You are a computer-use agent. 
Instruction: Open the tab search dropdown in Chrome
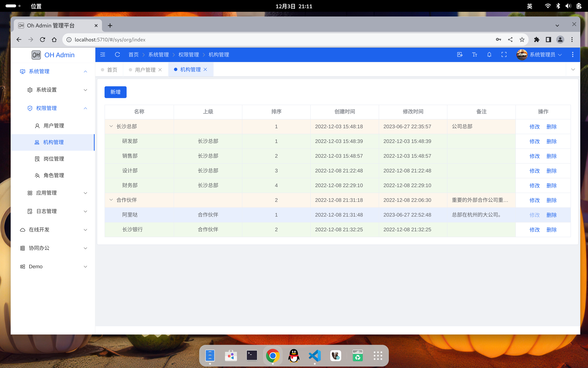557,26
